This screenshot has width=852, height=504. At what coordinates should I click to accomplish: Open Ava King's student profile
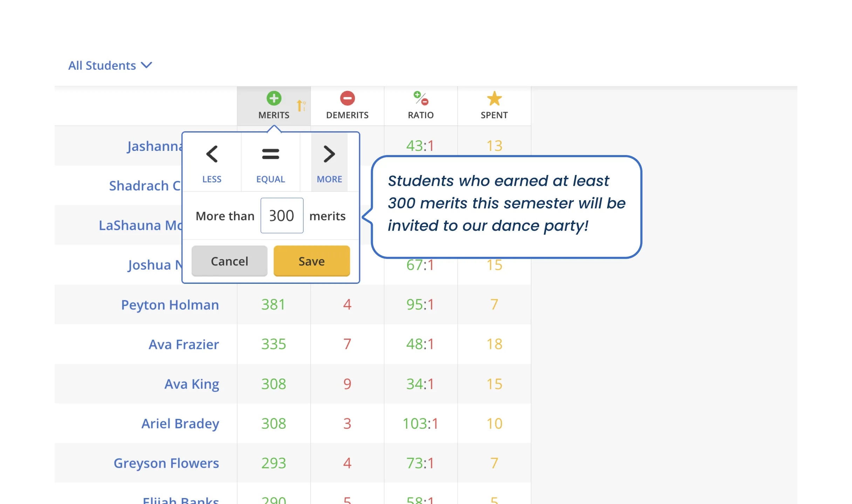[192, 384]
